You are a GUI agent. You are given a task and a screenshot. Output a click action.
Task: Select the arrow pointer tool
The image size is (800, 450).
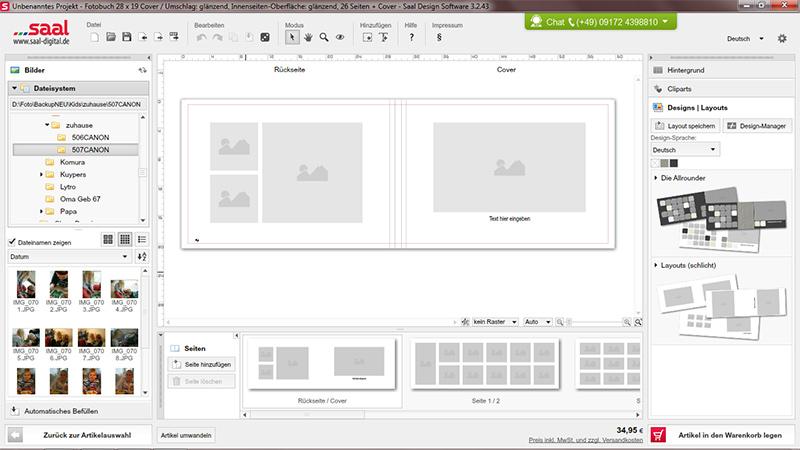pyautogui.click(x=292, y=37)
